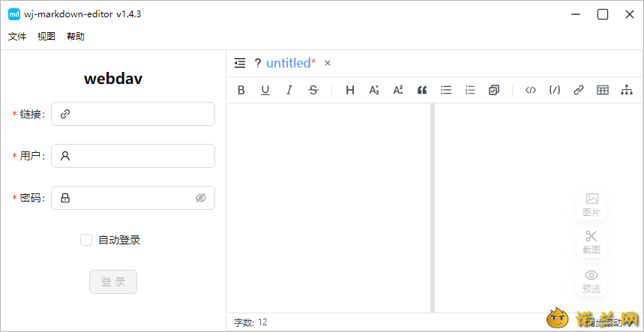
Task: Insert a code block with the {/} icon
Action: [x=555, y=90]
